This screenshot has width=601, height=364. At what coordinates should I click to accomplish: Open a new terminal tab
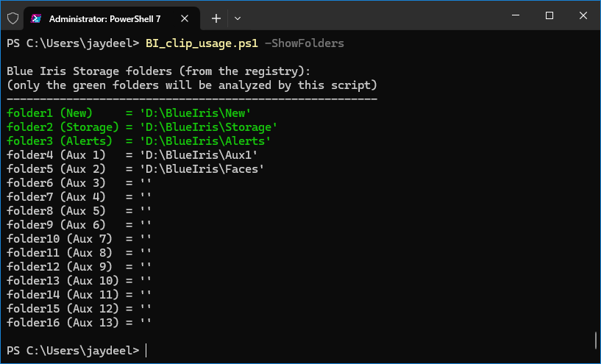click(x=216, y=18)
